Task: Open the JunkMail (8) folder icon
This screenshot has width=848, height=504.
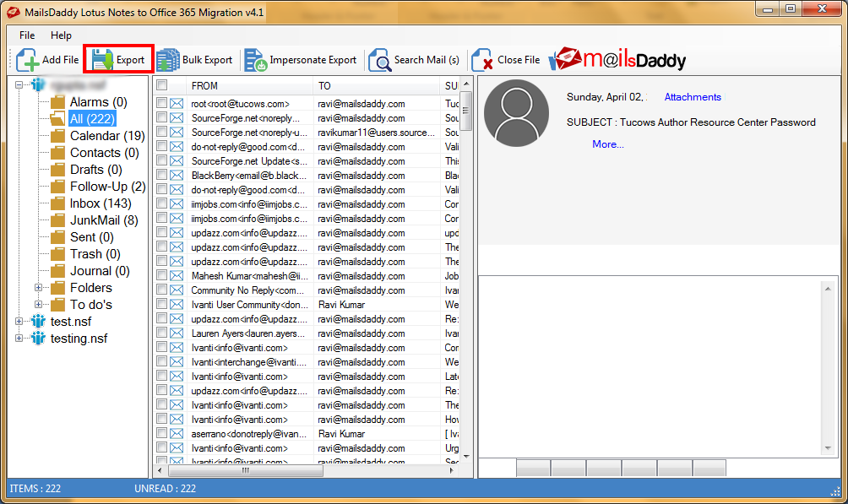Action: [x=57, y=220]
